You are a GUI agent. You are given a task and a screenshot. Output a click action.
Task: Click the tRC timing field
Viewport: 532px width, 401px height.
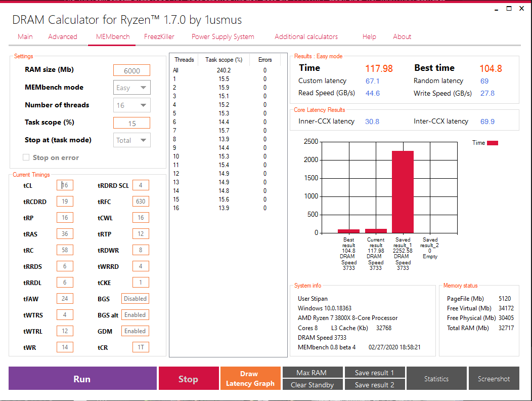coord(65,250)
